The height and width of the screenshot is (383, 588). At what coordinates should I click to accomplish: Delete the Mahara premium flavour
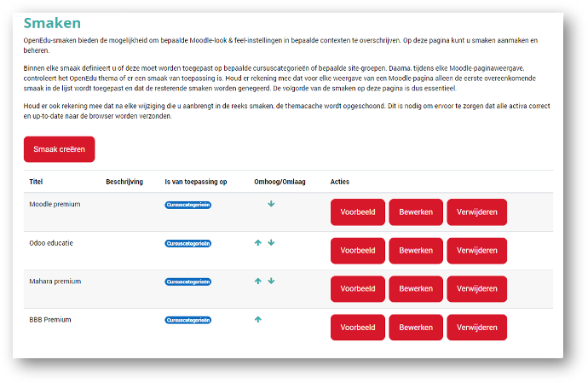[477, 289]
